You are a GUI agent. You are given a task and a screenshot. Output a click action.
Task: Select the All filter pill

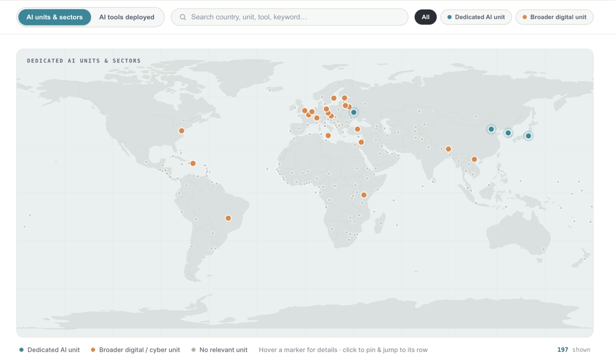[x=426, y=17]
